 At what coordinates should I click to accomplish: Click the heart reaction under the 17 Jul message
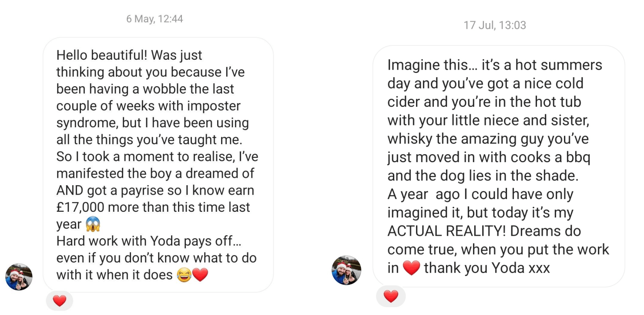coord(391,296)
